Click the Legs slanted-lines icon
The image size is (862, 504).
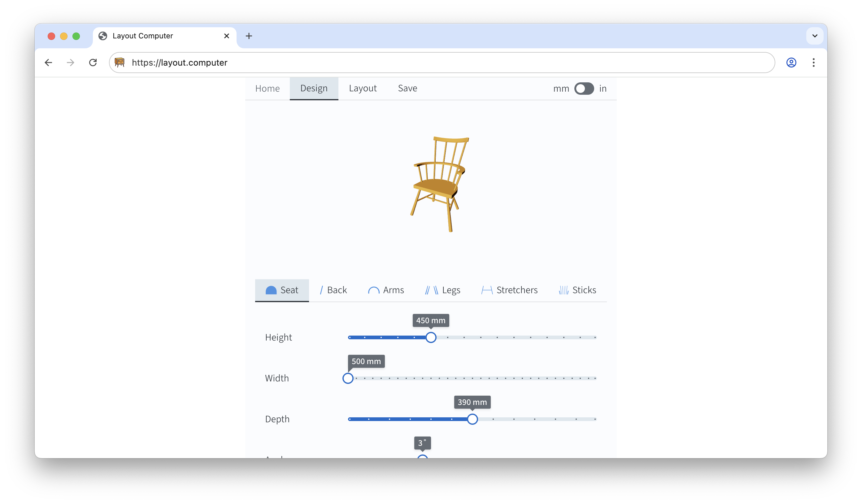(x=431, y=290)
